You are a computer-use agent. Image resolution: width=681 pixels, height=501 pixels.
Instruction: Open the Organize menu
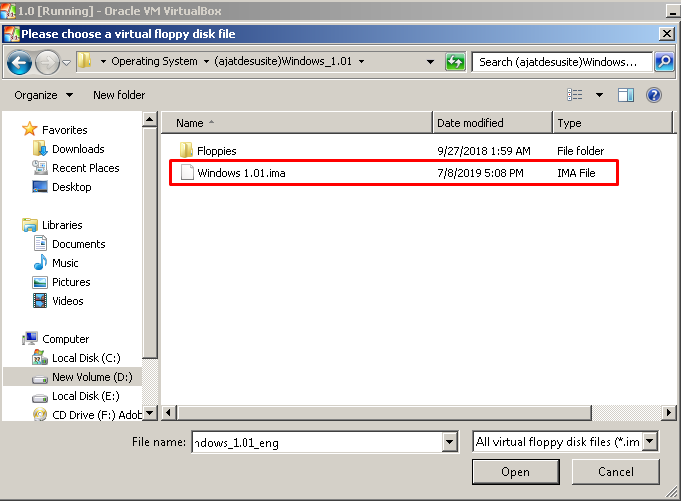point(43,95)
